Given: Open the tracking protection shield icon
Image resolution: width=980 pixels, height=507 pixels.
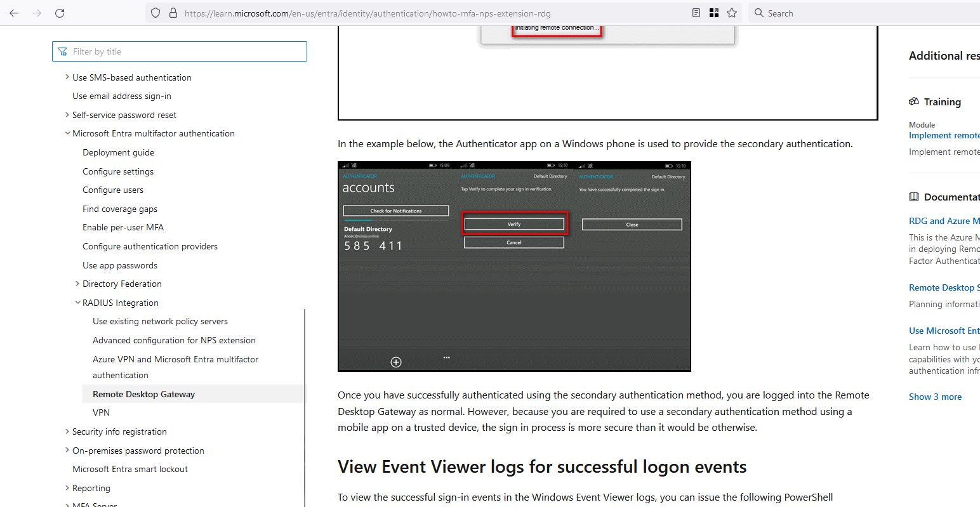Looking at the screenshot, I should [156, 13].
